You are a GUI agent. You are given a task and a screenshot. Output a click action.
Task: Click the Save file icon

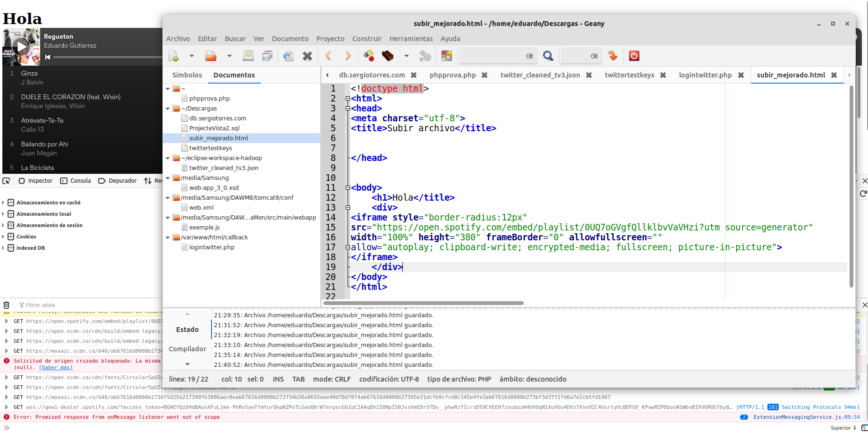tap(248, 56)
